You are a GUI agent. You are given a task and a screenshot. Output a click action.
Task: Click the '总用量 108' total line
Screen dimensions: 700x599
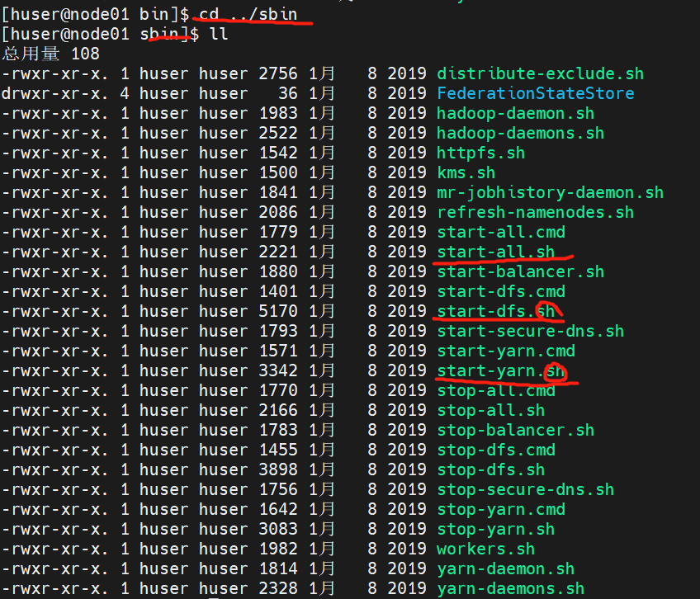point(51,54)
